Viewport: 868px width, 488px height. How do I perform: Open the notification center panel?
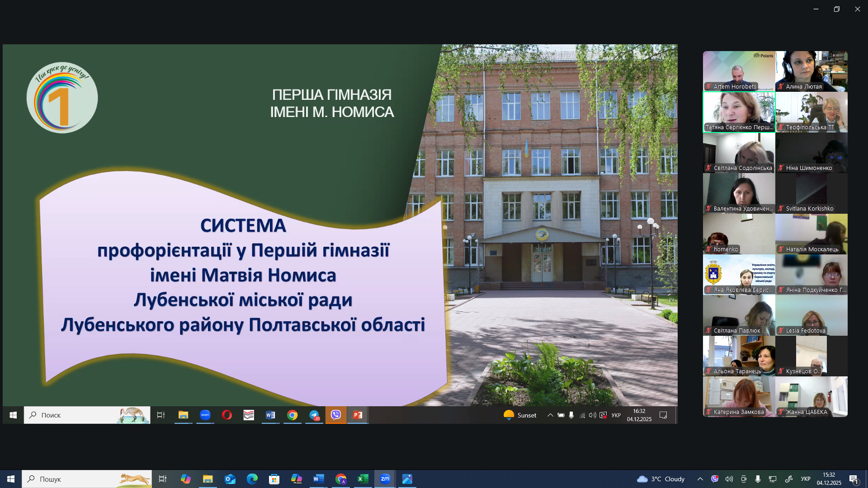coord(854,479)
